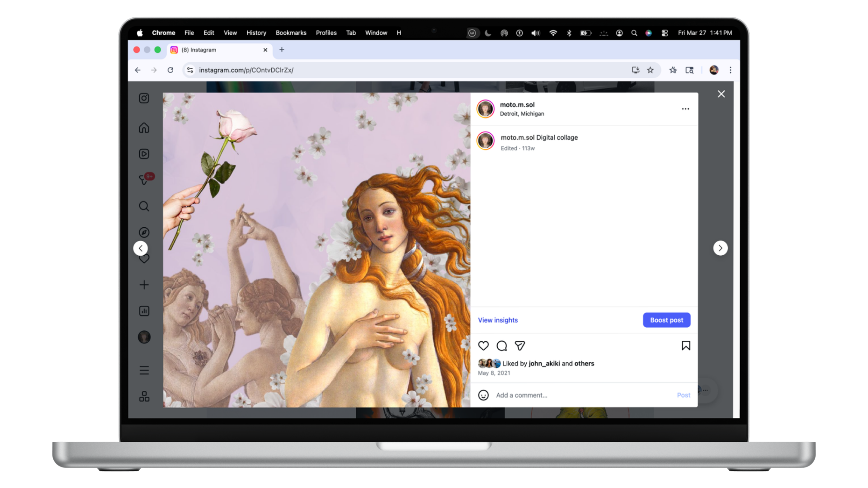Open the dashboard chart icon in sidebar
The height and width of the screenshot is (488, 868).
[x=144, y=311]
